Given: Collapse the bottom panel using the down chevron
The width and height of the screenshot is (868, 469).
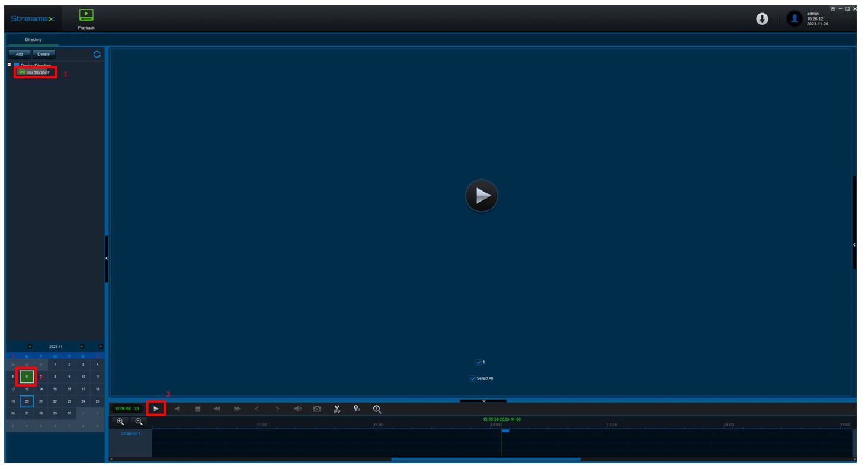Looking at the screenshot, I should tap(483, 401).
